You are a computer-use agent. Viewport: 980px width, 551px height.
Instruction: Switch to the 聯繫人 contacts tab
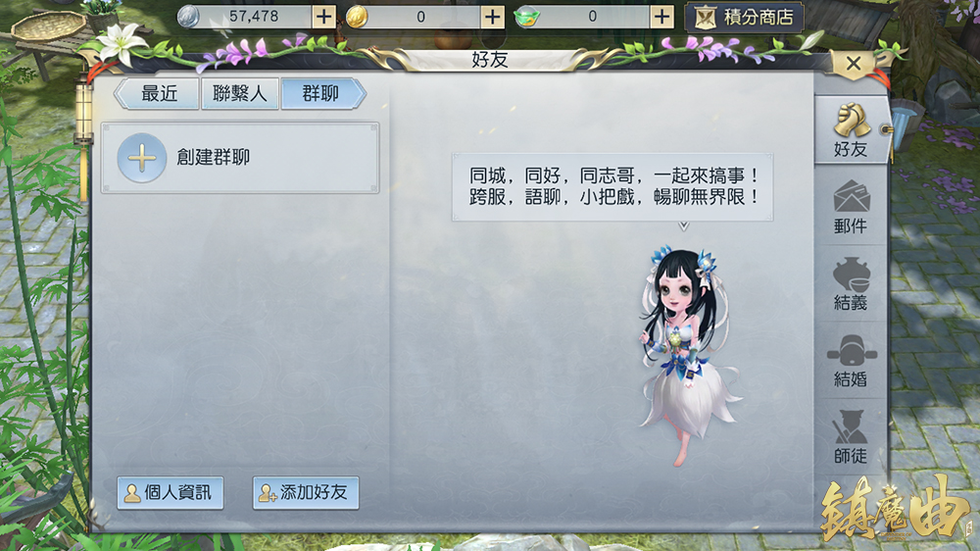tap(240, 94)
